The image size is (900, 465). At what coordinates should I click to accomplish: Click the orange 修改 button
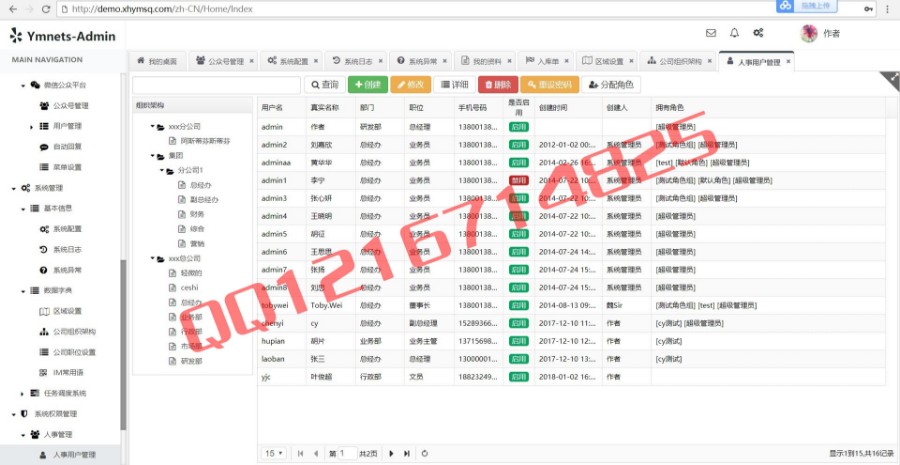[x=410, y=85]
